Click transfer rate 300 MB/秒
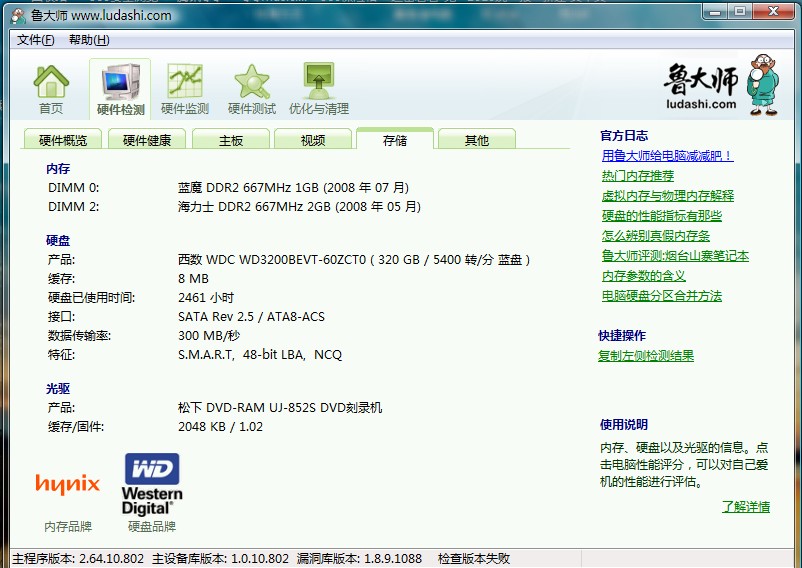 209,335
